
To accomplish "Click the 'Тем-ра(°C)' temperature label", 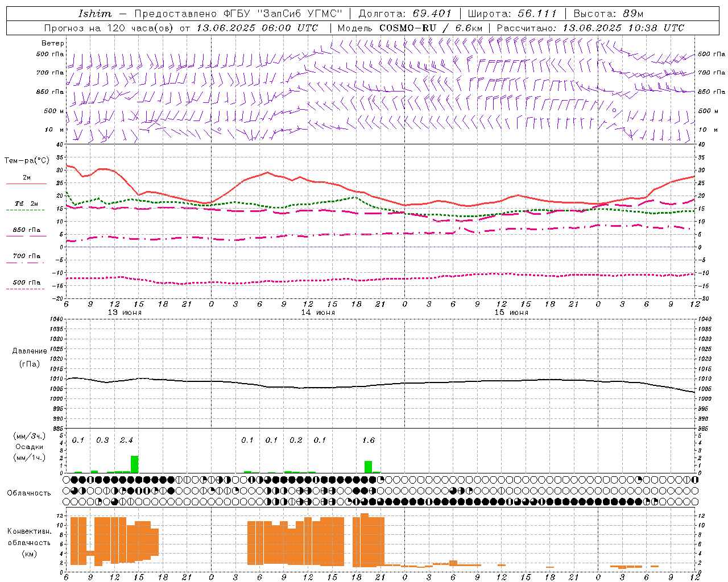I will coord(27,161).
